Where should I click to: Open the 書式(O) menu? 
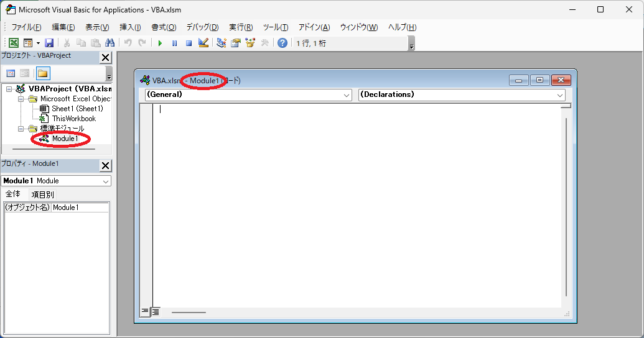pos(164,27)
